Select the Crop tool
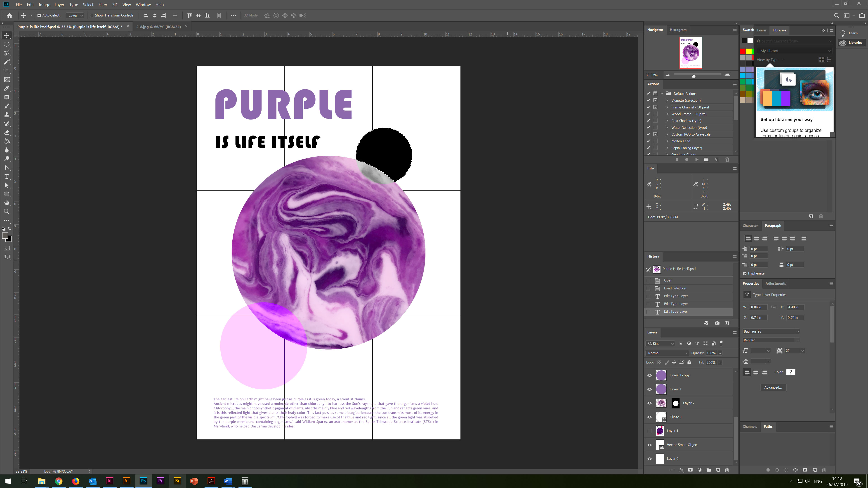 (7, 71)
